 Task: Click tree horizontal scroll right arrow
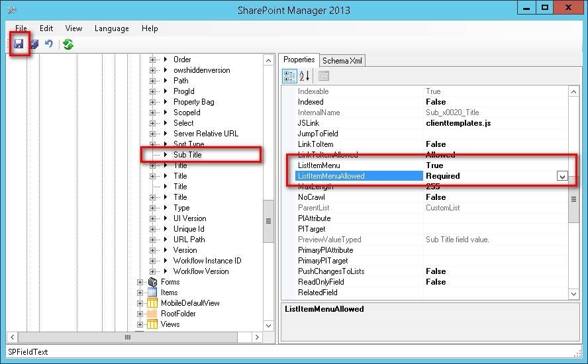(x=257, y=337)
